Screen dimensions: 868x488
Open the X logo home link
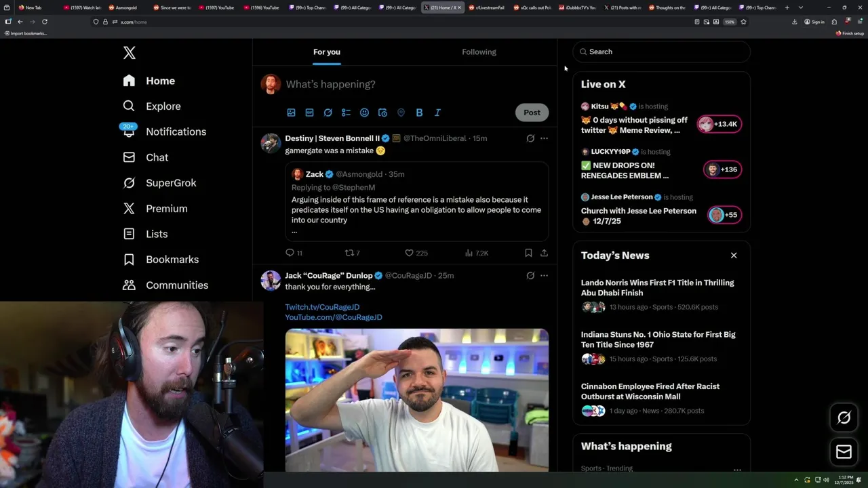click(x=129, y=53)
